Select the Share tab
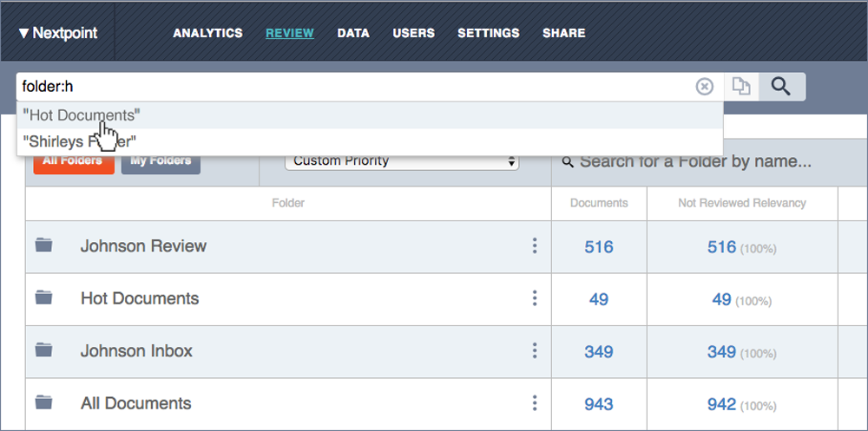868x431 pixels. point(563,33)
